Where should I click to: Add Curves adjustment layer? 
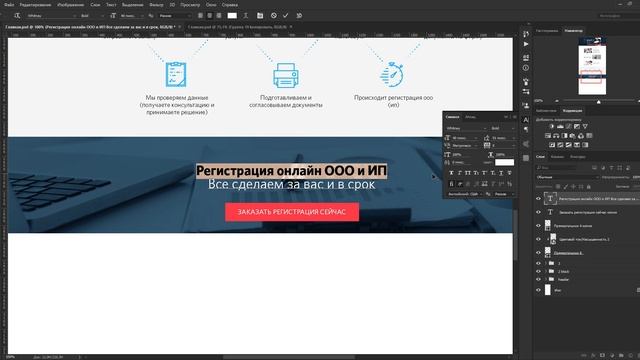click(569, 127)
